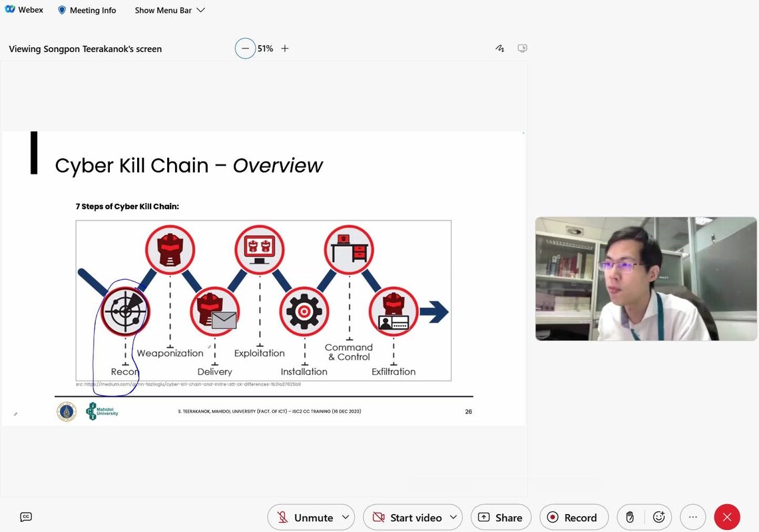Toggle the Record button
Screen dimensions: 759x532
(573, 517)
